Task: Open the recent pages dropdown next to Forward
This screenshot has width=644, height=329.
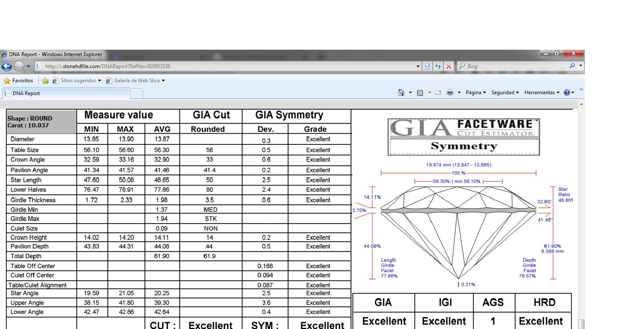Action: point(29,66)
